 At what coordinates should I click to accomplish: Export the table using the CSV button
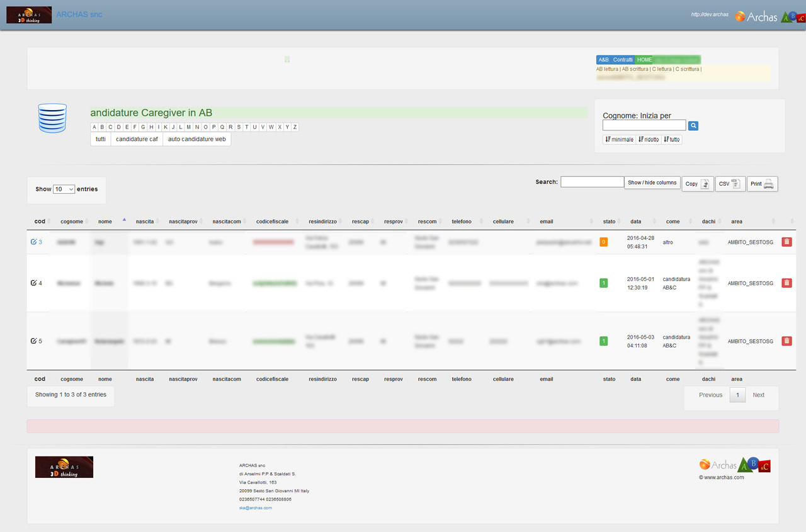(x=730, y=184)
